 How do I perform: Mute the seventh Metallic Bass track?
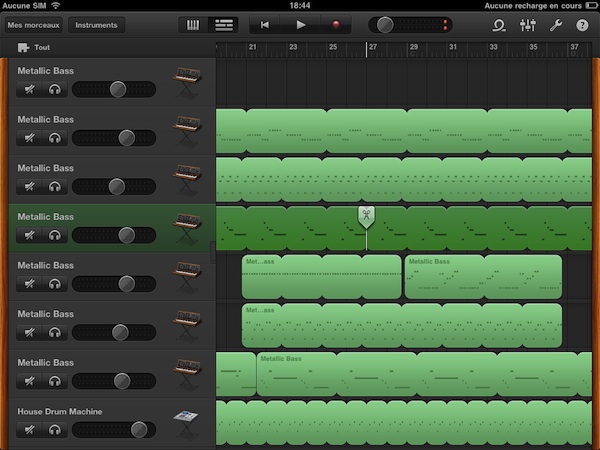click(29, 381)
